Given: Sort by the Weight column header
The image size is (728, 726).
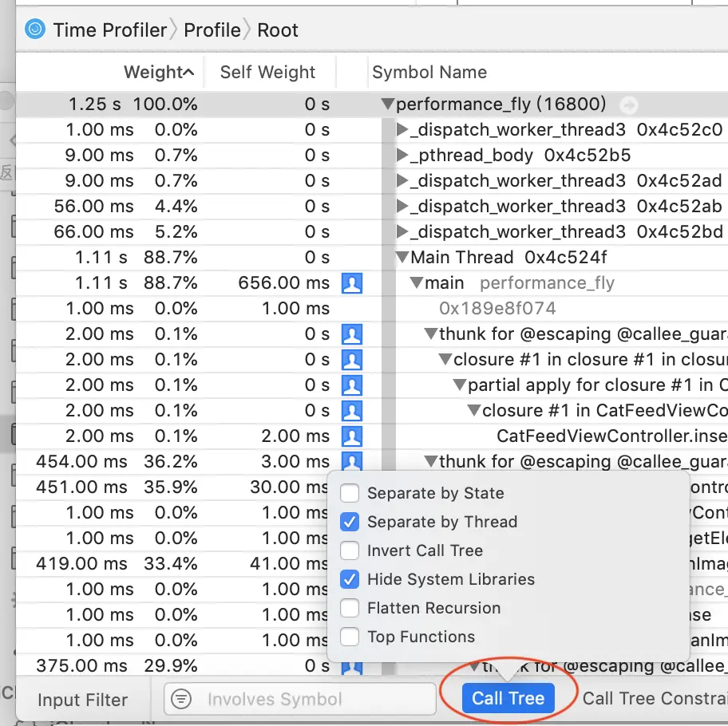Looking at the screenshot, I should pos(158,73).
